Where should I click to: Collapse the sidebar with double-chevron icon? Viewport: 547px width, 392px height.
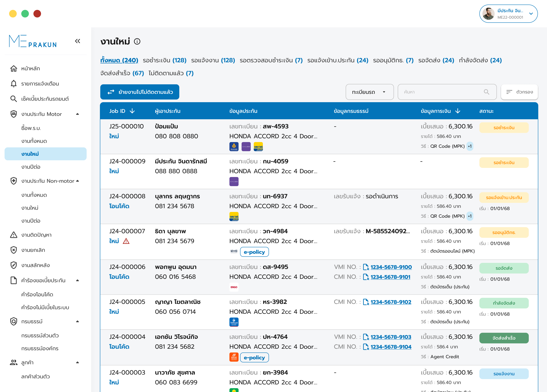coord(77,41)
